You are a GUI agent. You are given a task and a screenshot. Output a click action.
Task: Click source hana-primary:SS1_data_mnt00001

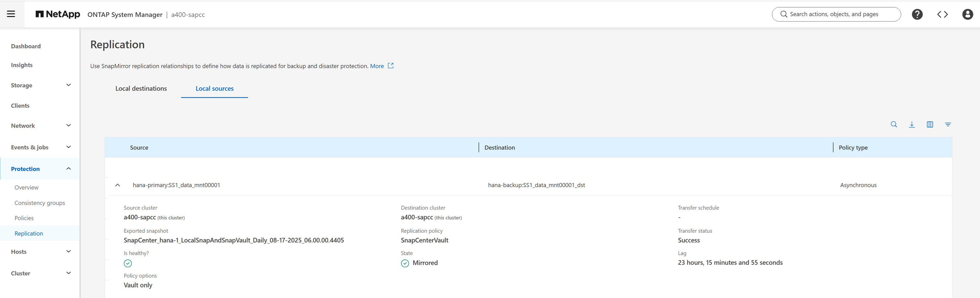[176, 185]
